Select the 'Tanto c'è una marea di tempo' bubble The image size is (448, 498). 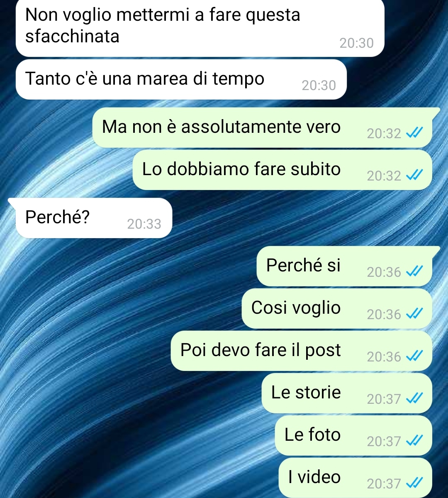(181, 79)
